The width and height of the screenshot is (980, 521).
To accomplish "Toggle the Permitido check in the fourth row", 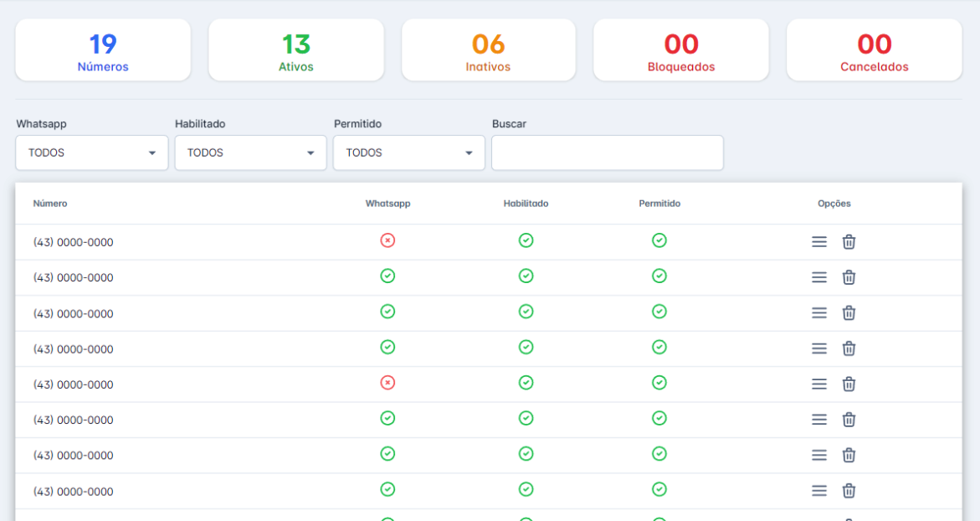I will tap(659, 347).
